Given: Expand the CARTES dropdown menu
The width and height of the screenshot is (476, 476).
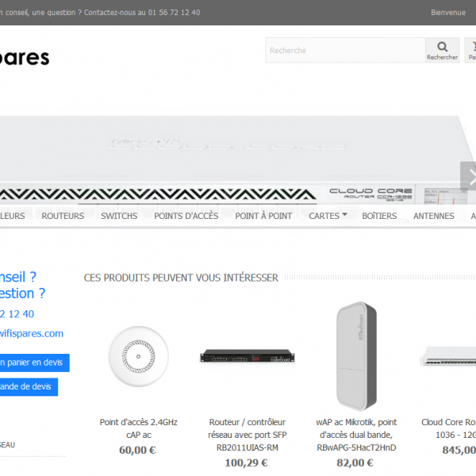Looking at the screenshot, I should click(x=328, y=216).
